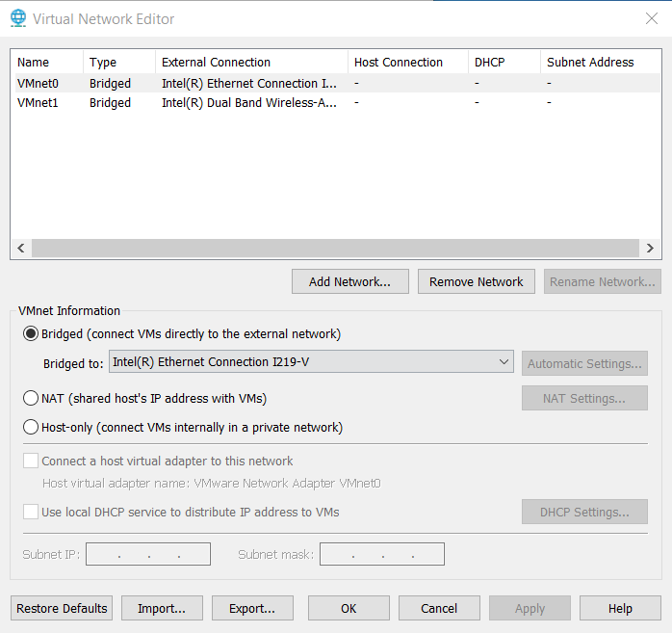Select the VMnet0 row
The image size is (672, 633).
[x=336, y=83]
